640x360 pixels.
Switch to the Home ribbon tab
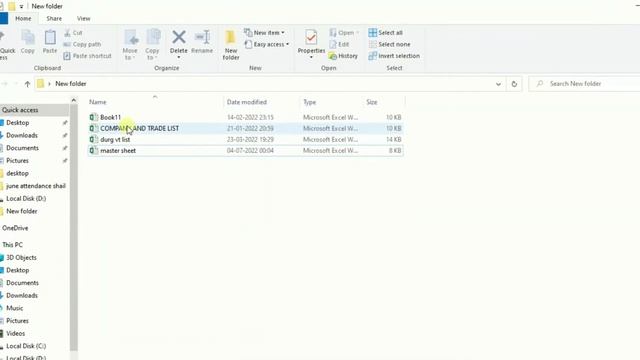coord(23,18)
